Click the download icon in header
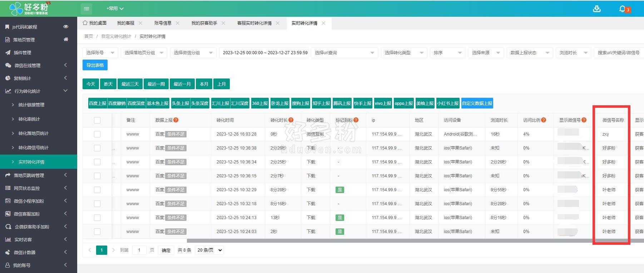Screen dimensions: 644x273 click(x=597, y=9)
